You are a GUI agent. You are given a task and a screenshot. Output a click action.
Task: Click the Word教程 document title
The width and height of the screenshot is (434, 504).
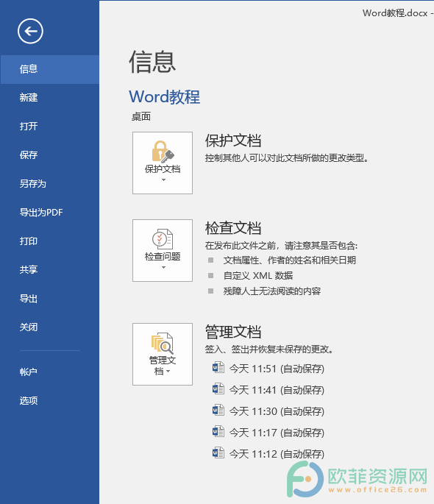(x=165, y=96)
